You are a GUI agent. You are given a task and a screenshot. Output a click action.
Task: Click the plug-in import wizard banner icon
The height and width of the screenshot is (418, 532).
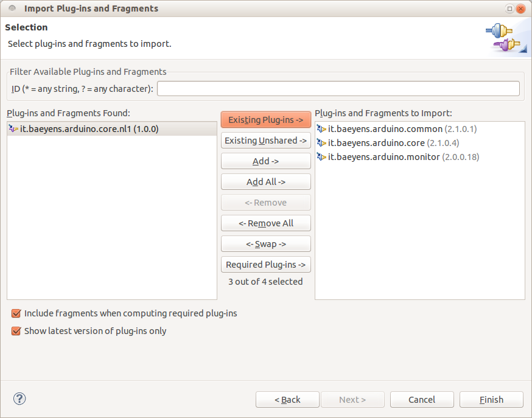[506, 38]
